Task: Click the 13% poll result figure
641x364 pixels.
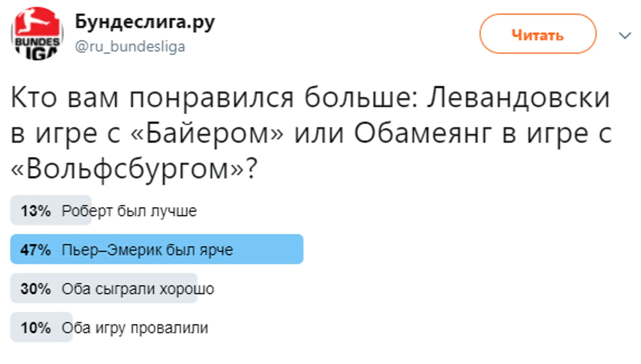Action: tap(35, 211)
